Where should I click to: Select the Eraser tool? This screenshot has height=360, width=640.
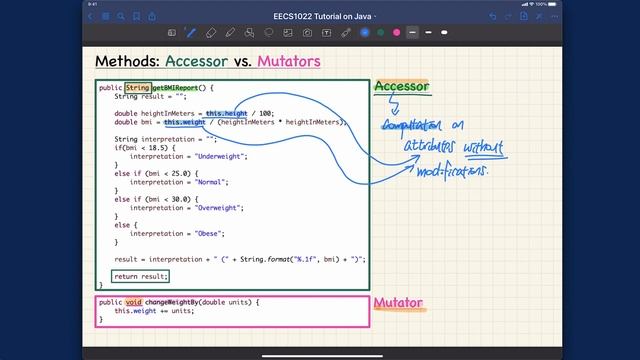[211, 33]
